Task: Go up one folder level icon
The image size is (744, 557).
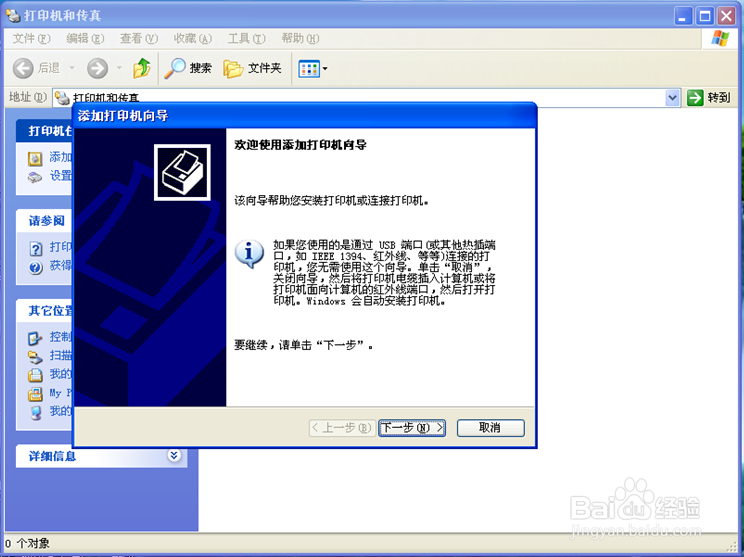Action: [141, 68]
